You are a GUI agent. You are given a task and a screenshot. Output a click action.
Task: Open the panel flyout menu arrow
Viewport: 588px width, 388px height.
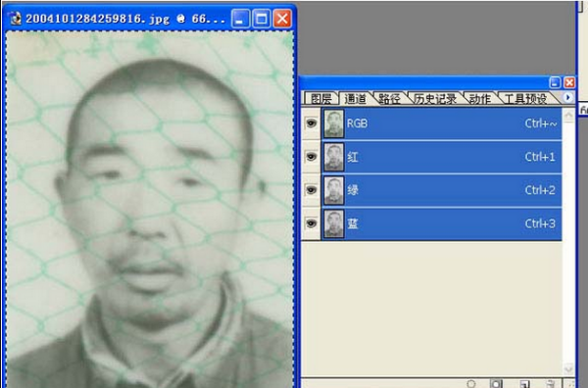point(567,97)
